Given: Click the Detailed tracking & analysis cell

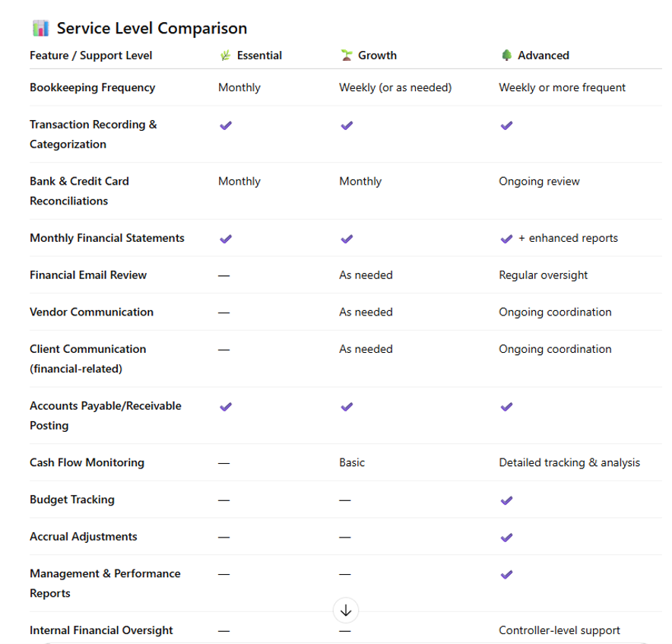Looking at the screenshot, I should pos(569,462).
